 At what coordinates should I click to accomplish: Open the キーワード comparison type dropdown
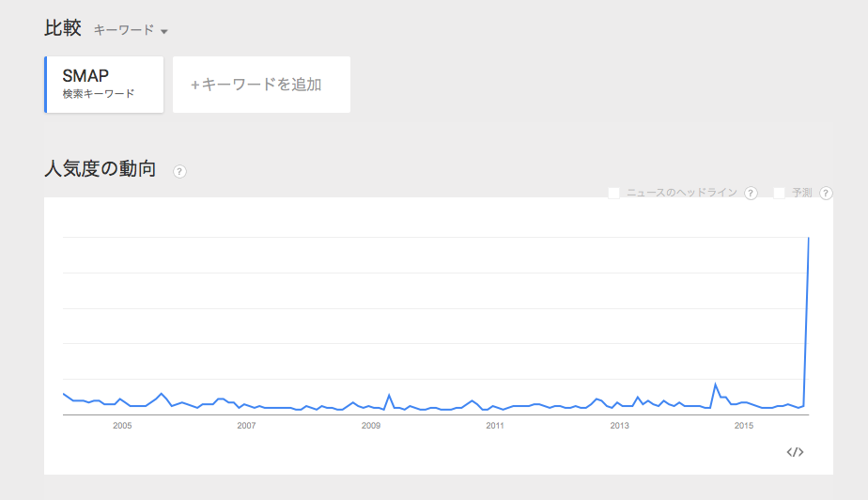tap(131, 30)
